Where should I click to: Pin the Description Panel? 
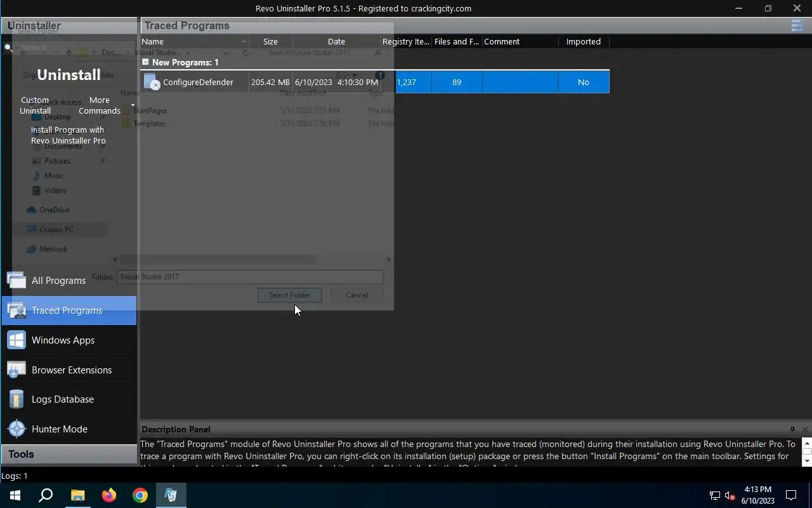point(792,429)
